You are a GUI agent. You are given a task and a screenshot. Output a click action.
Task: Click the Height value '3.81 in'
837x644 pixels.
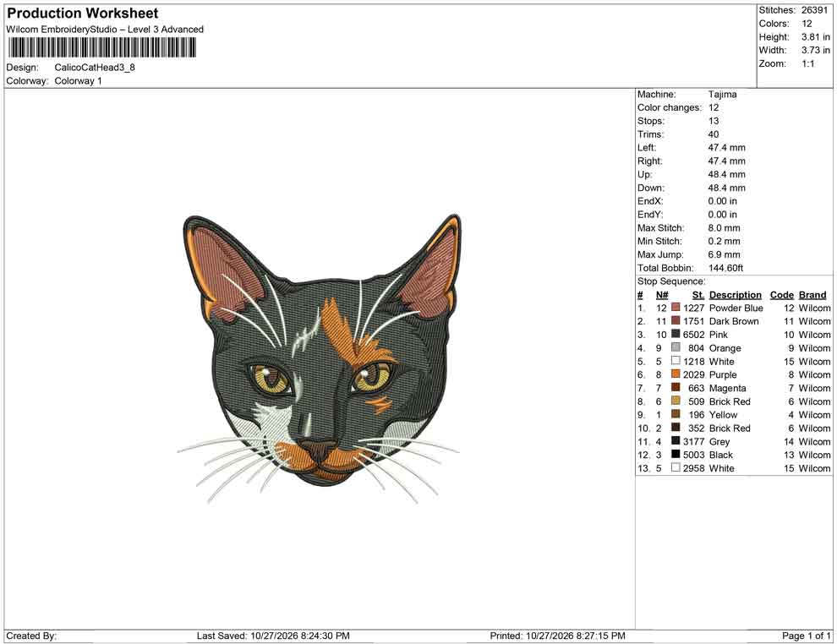pos(816,37)
